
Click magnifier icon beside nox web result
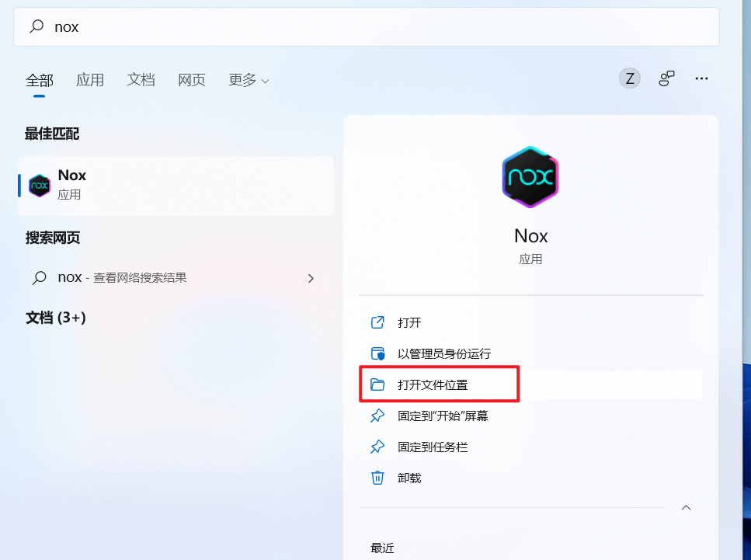40,278
